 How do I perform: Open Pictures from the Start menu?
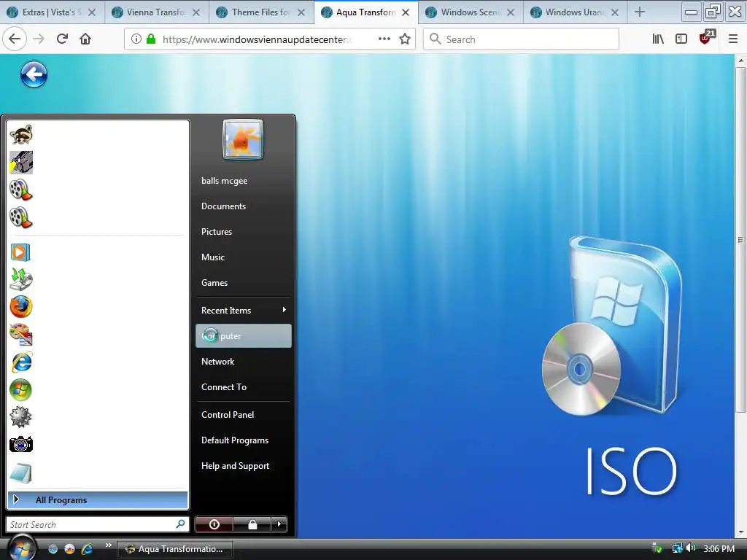click(x=217, y=232)
